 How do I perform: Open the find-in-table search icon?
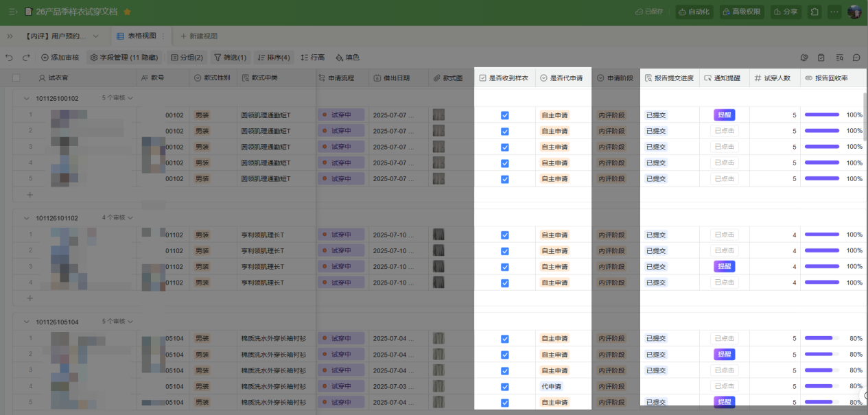click(839, 58)
